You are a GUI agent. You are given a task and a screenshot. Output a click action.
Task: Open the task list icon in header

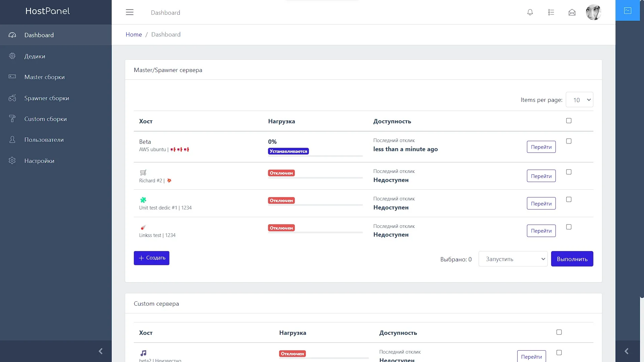click(x=551, y=12)
